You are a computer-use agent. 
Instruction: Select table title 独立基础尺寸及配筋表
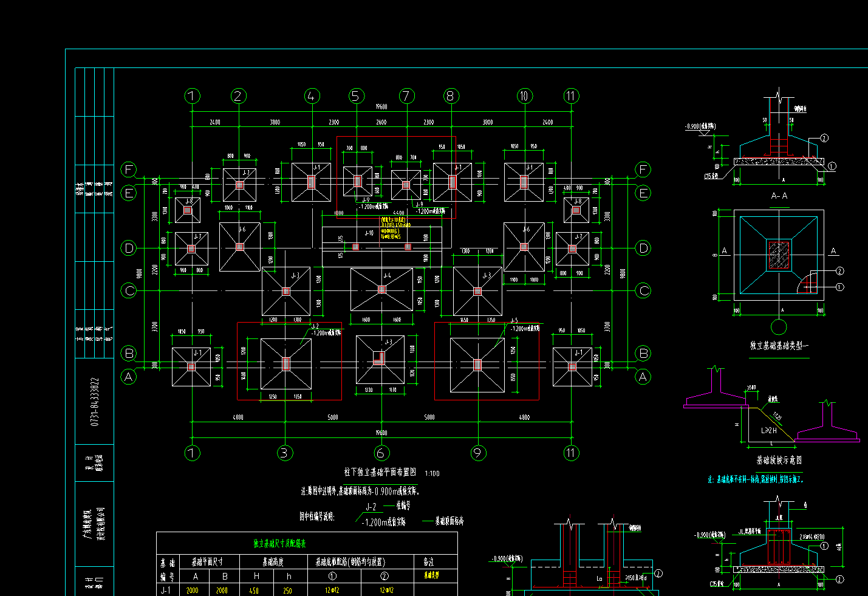point(279,544)
